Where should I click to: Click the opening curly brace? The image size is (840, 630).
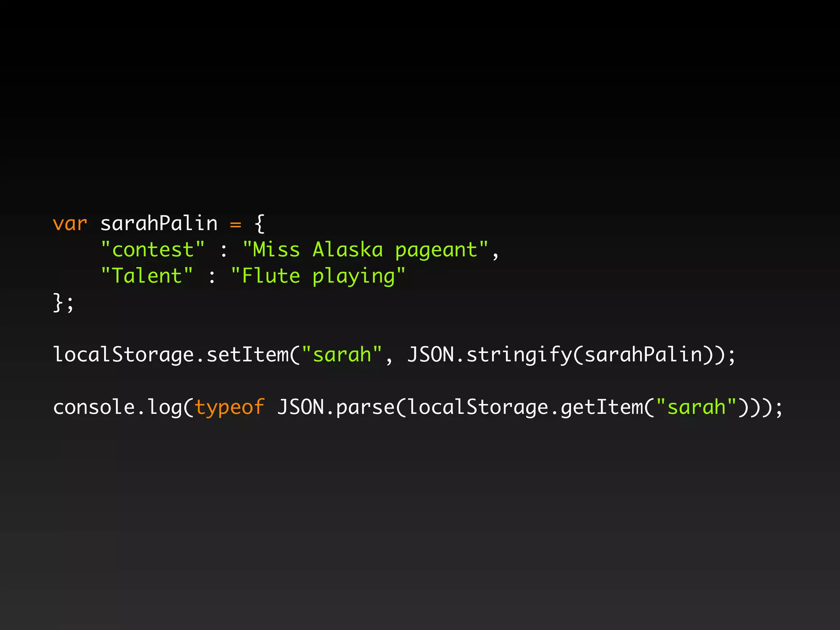click(260, 224)
